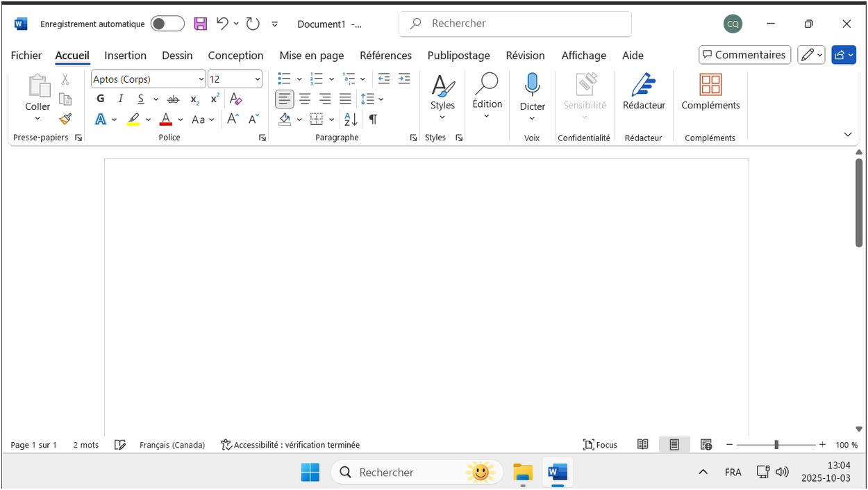Show paragraph marks with pilcrow icon
868x490 pixels.
click(x=373, y=120)
